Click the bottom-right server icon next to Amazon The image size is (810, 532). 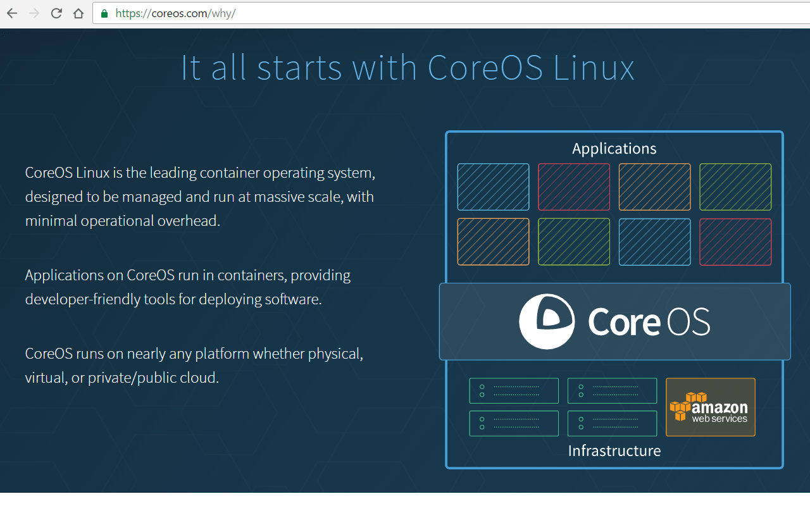[x=612, y=423]
